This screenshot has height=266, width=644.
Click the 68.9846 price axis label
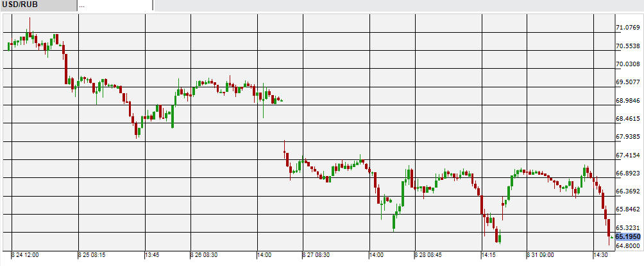[x=627, y=100]
